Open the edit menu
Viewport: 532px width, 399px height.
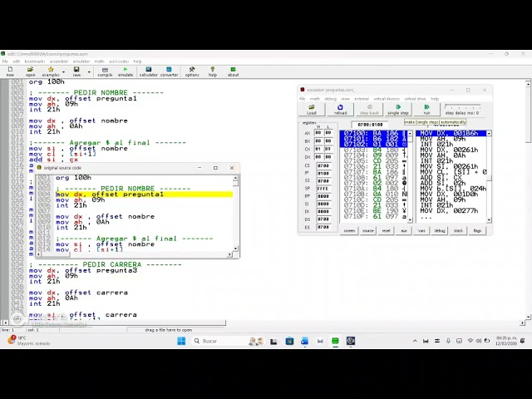point(17,62)
